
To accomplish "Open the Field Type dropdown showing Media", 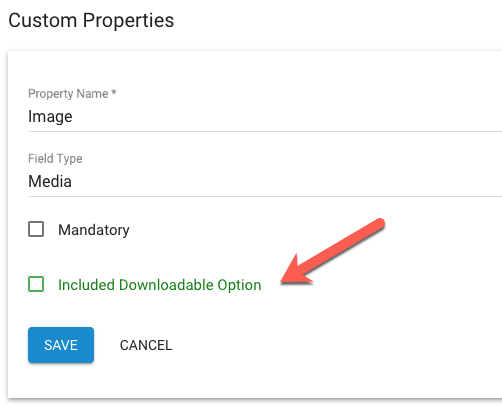I will [x=265, y=182].
